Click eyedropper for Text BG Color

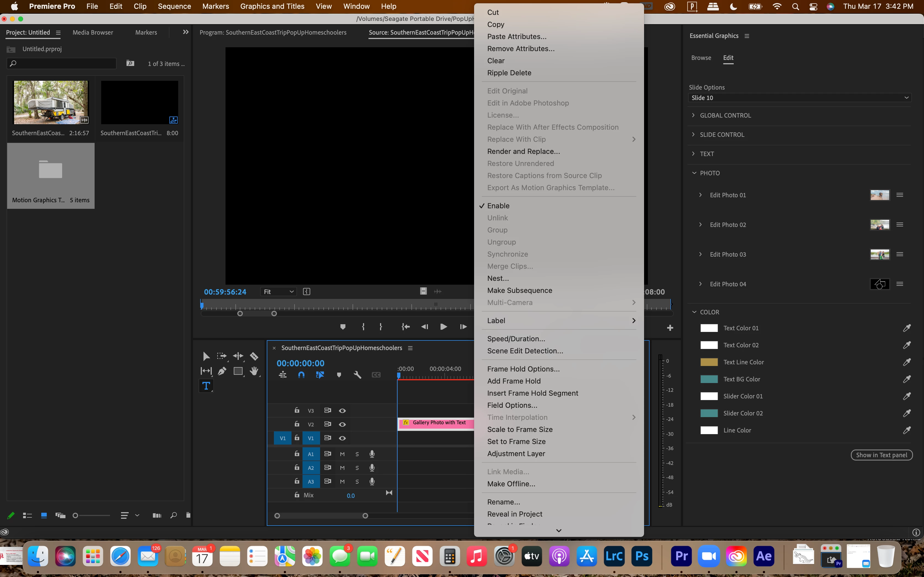coord(907,379)
